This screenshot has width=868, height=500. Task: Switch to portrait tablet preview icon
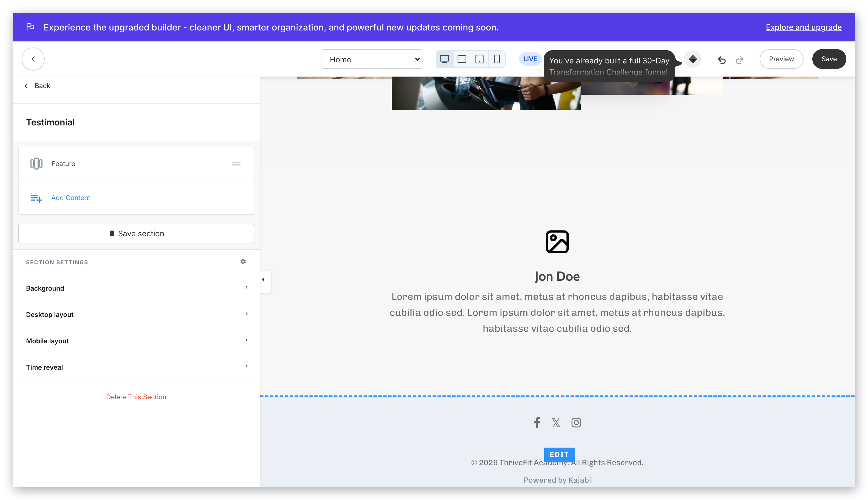(x=479, y=59)
